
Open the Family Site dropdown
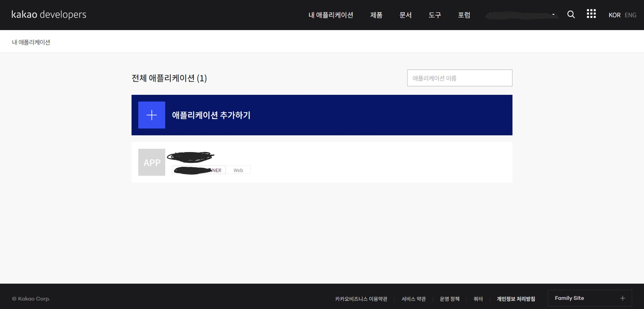[x=590, y=298]
